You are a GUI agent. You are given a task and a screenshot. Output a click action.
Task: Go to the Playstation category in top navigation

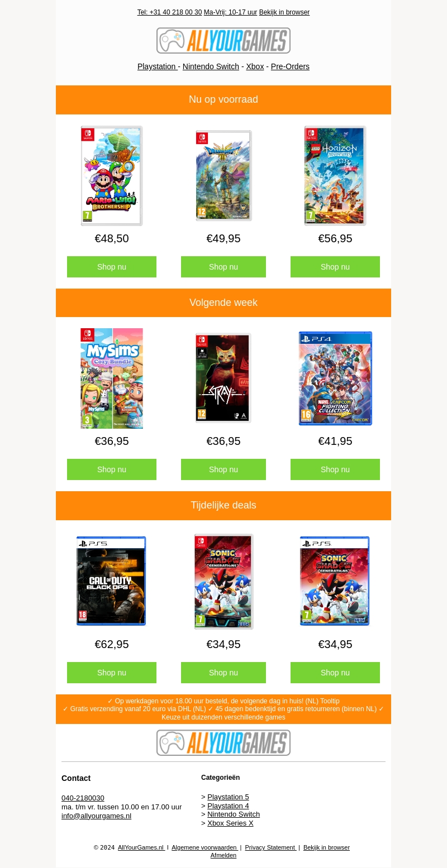pyautogui.click(x=158, y=66)
